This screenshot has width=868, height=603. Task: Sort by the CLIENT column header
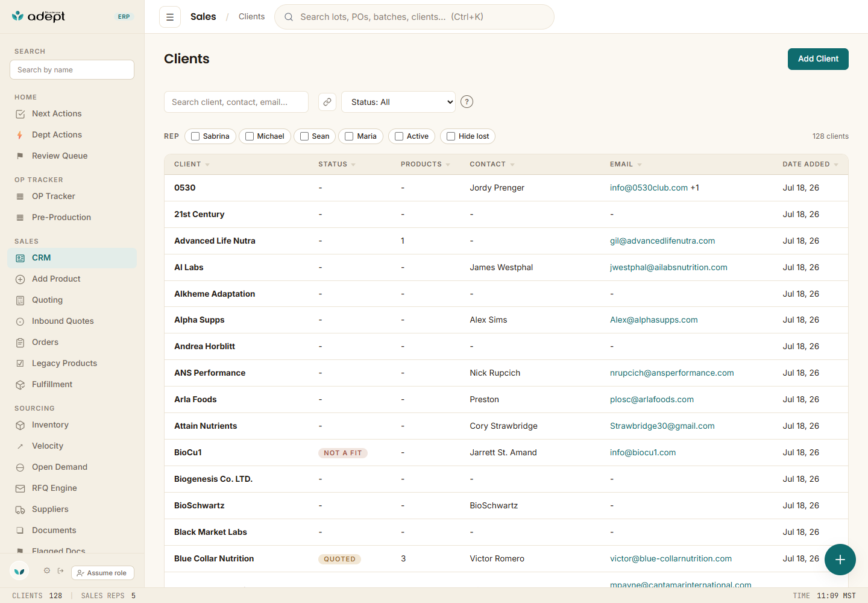[192, 164]
